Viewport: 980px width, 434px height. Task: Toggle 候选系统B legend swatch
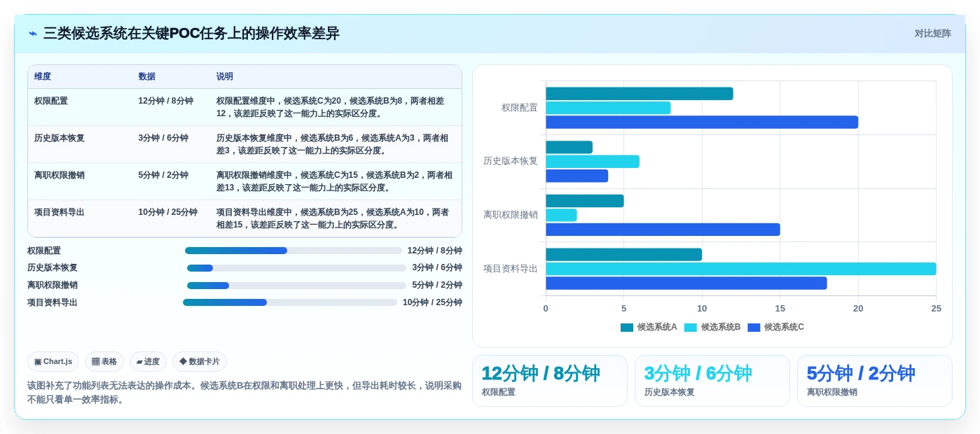tap(690, 328)
